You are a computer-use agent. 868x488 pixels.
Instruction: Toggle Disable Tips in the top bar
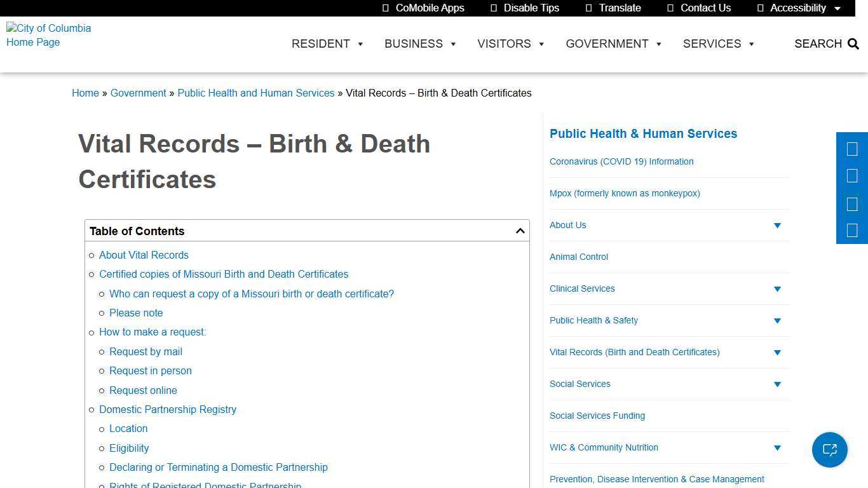(494, 8)
